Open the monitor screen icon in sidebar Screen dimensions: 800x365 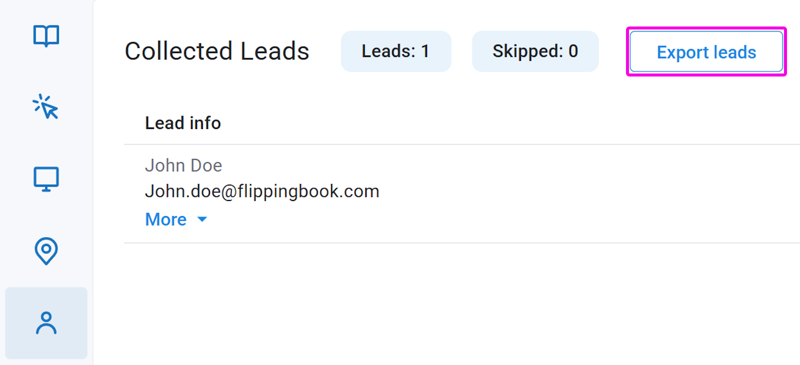(x=46, y=179)
